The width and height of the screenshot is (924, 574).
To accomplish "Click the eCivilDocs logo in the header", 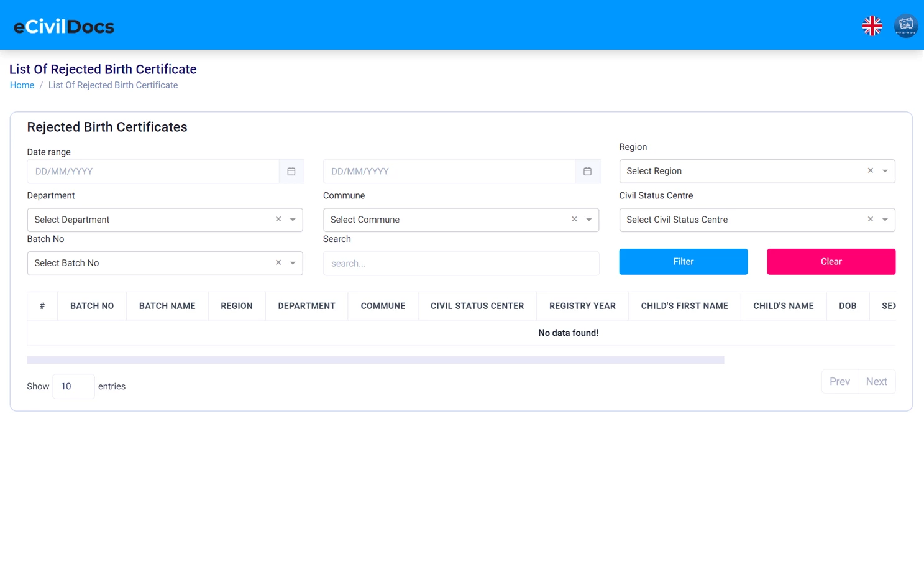I will [x=63, y=25].
